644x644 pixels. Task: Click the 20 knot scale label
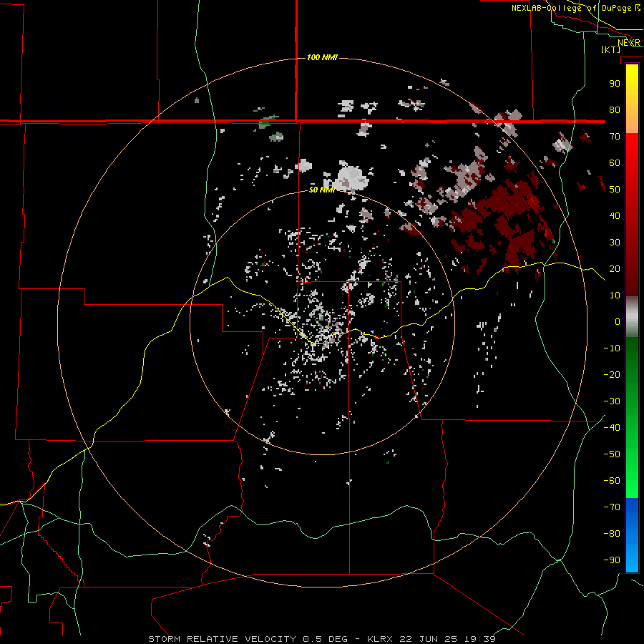(x=615, y=268)
